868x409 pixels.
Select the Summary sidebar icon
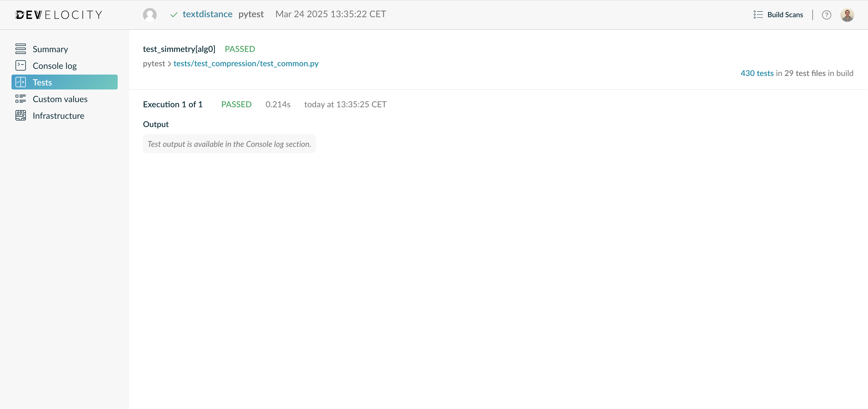(21, 49)
